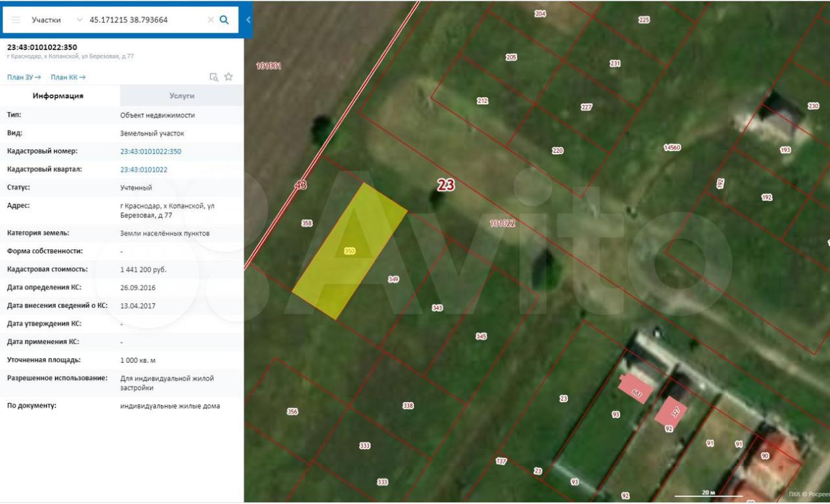Open cadastral quarter 23:43:0101022 link
Screen dimensions: 830x504
coord(143,169)
